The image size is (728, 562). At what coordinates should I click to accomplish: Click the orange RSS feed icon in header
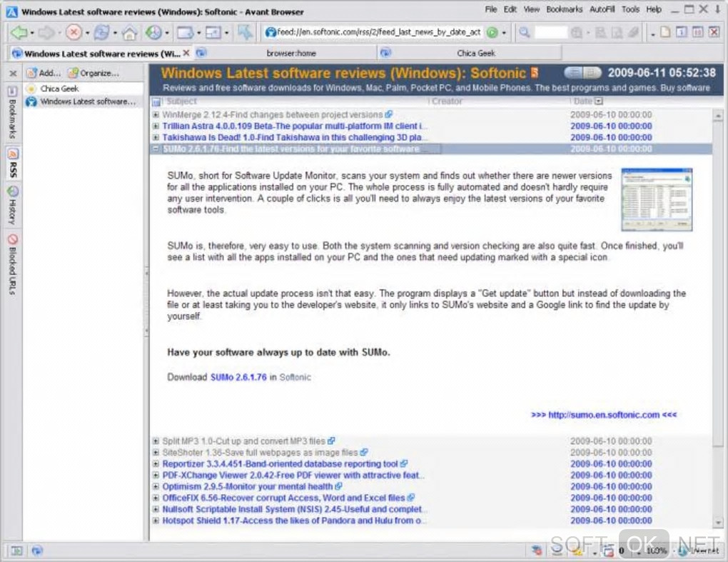point(535,72)
